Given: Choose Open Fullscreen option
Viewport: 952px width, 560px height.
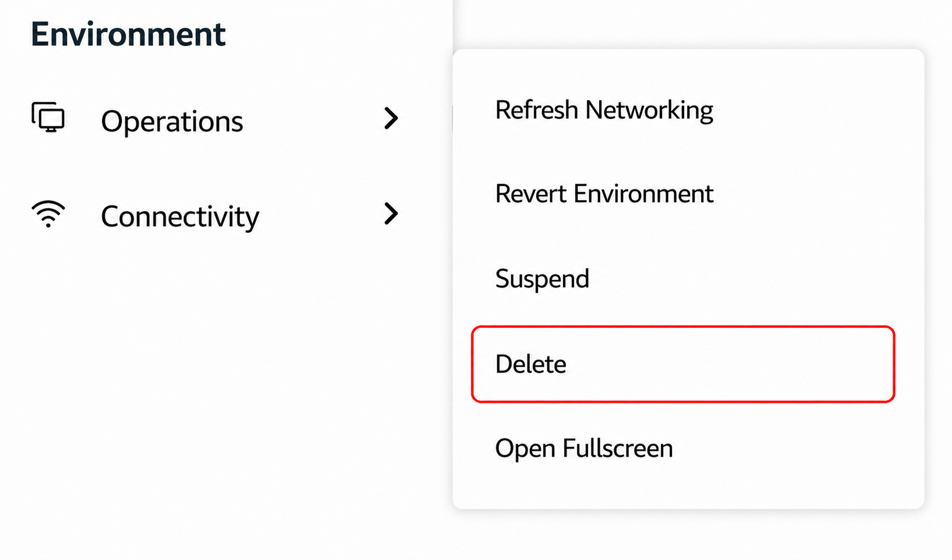Looking at the screenshot, I should [583, 449].
